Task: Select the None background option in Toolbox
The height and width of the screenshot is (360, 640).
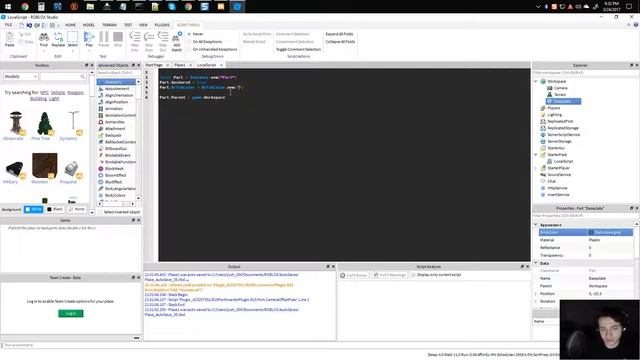Action: click(x=76, y=209)
